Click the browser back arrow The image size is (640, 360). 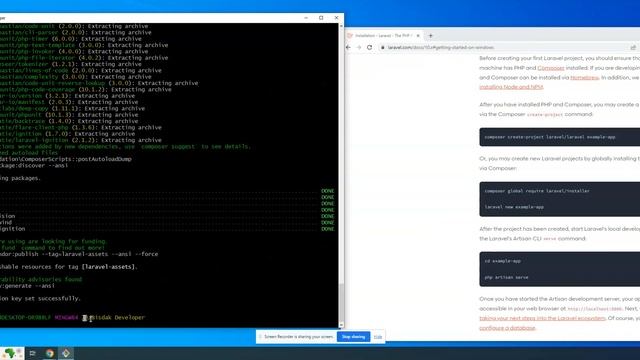[x=348, y=47]
